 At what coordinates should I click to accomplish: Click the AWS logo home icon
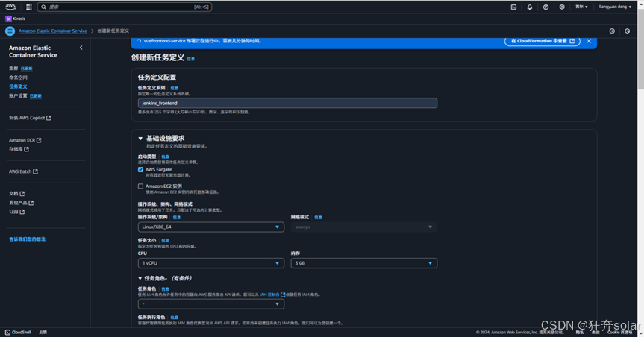(x=10, y=7)
